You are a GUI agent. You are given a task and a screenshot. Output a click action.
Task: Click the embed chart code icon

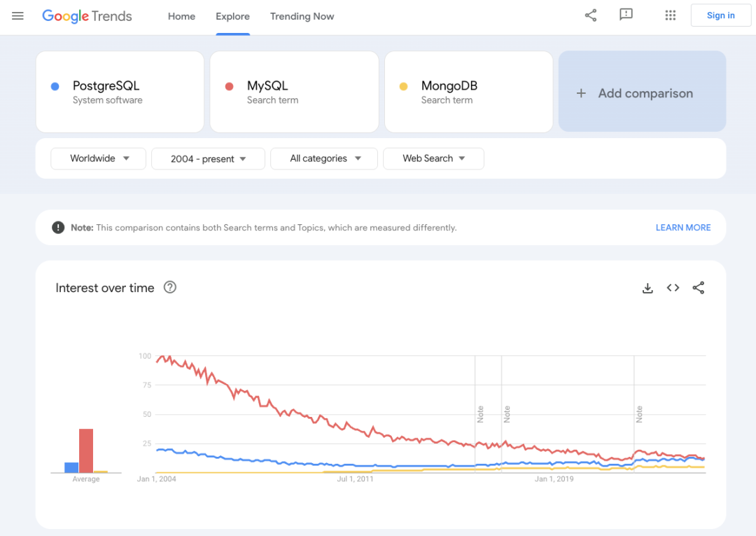point(673,288)
